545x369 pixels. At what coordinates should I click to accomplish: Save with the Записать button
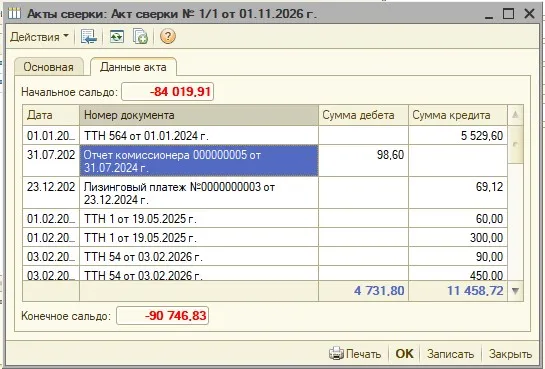coord(450,354)
